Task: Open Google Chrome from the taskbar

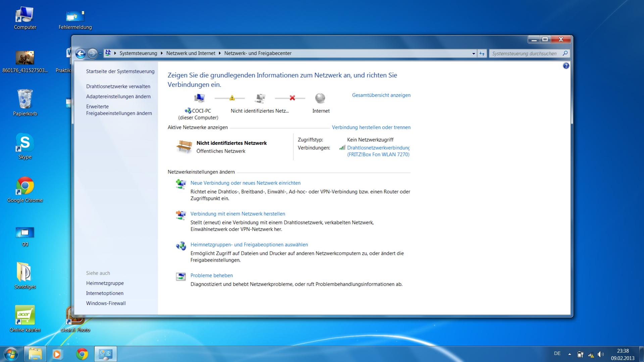Action: coord(82,354)
